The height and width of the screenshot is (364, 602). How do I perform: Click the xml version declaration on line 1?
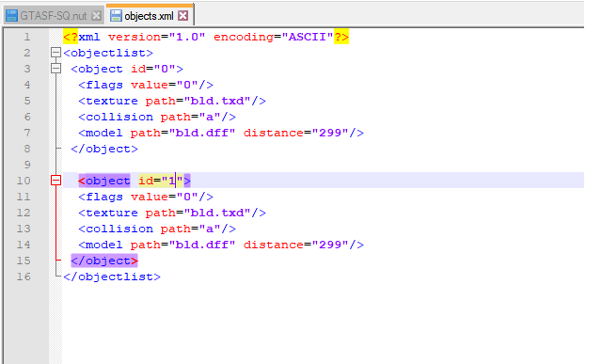pos(206,37)
